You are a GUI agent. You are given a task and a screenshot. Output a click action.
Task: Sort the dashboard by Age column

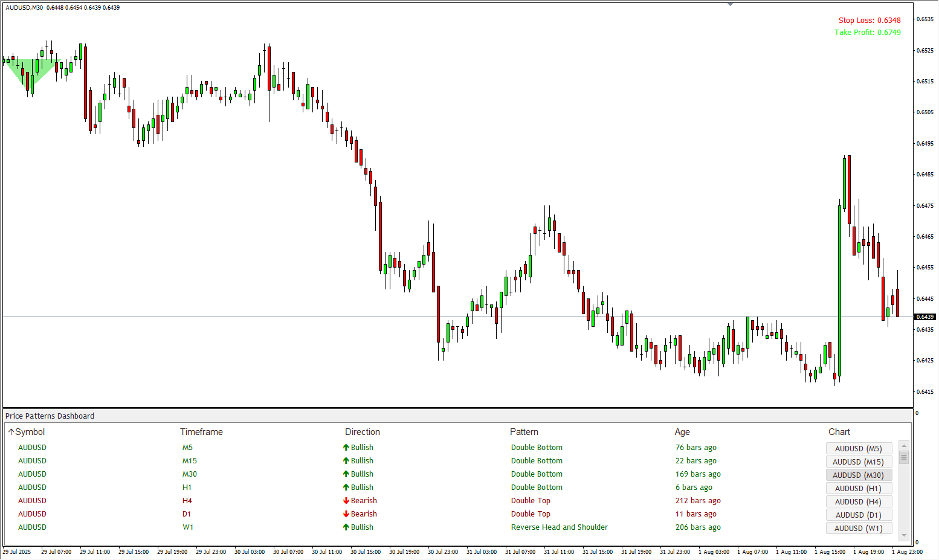(x=682, y=432)
